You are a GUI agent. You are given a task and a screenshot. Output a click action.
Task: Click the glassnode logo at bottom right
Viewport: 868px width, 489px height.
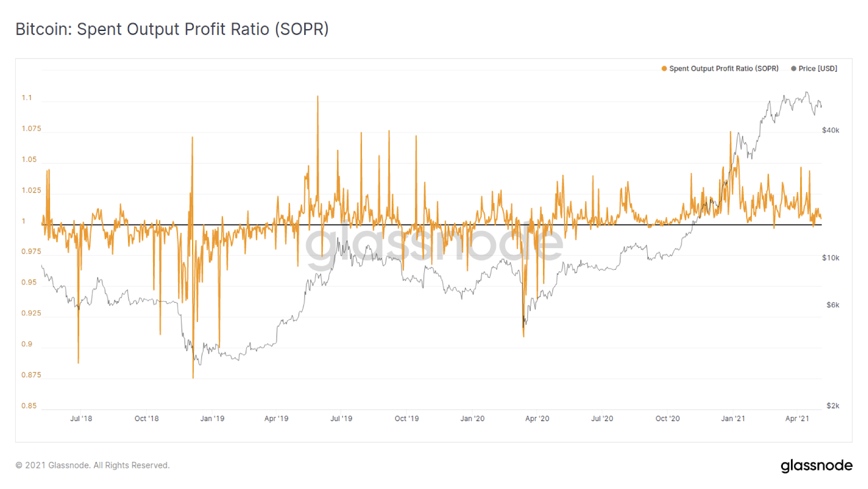pos(816,466)
